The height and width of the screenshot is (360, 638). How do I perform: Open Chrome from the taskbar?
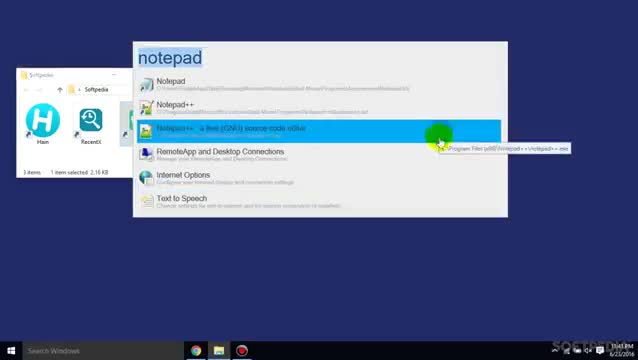pyautogui.click(x=196, y=351)
